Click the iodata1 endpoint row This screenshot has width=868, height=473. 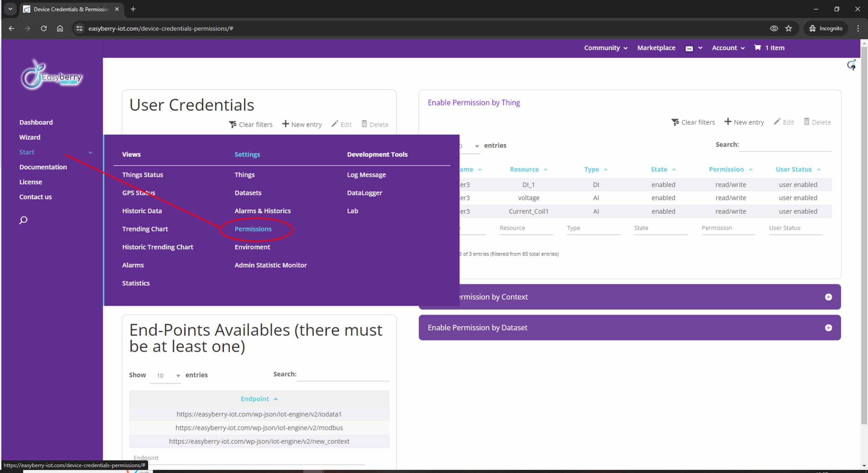pyautogui.click(x=259, y=414)
